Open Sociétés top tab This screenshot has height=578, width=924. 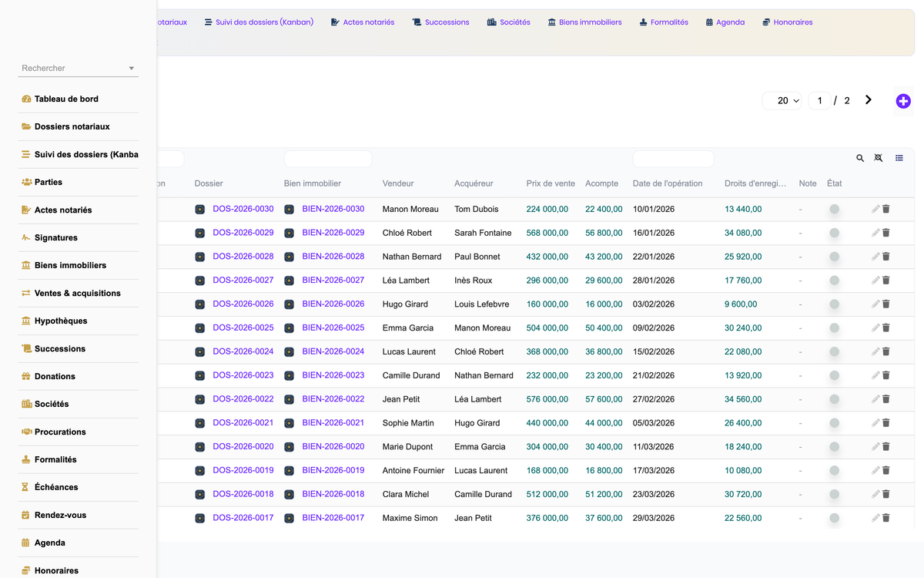coord(509,22)
